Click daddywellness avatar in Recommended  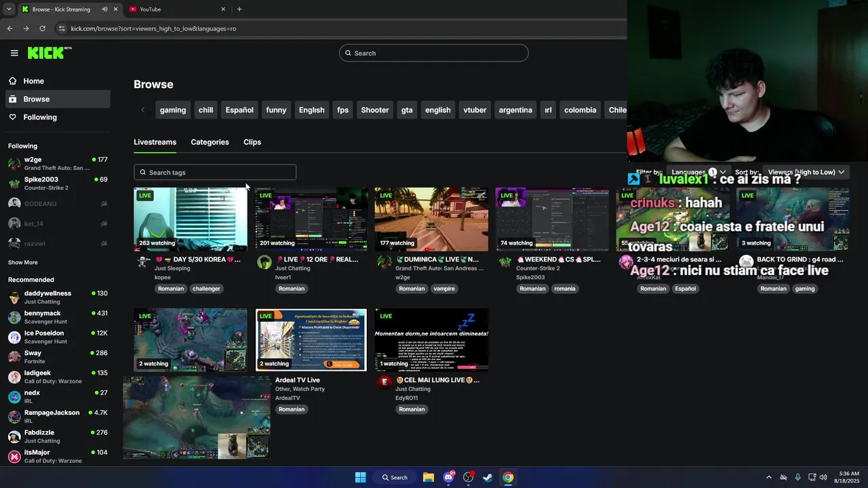pyautogui.click(x=14, y=298)
